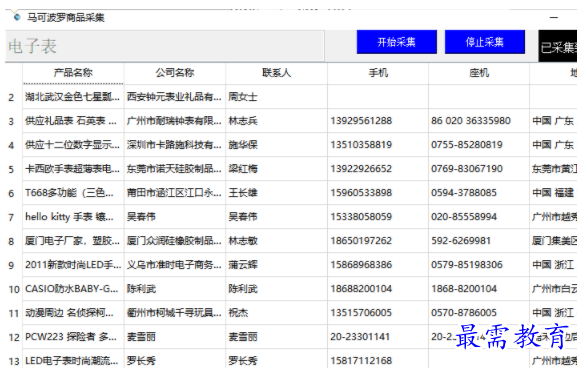577x368 pixels.
Task: Select landline cell 0755-85280819
Action: click(479, 145)
